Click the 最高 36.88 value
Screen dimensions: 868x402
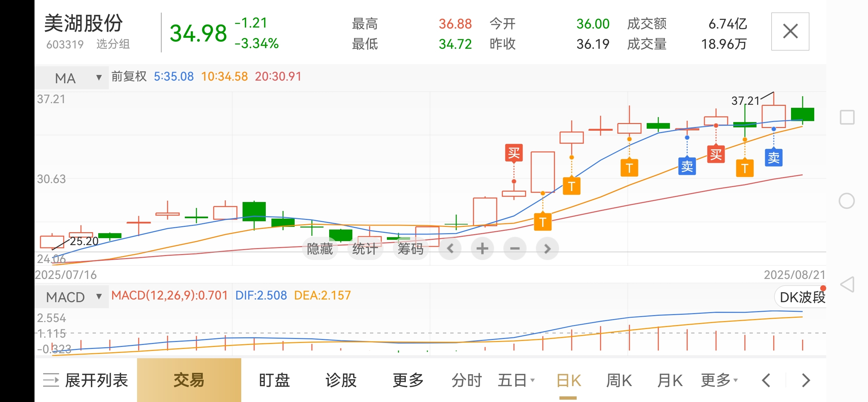point(455,24)
